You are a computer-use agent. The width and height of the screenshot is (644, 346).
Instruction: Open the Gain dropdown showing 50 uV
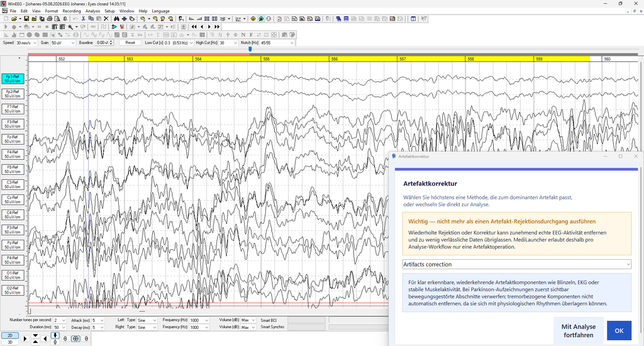(x=64, y=43)
